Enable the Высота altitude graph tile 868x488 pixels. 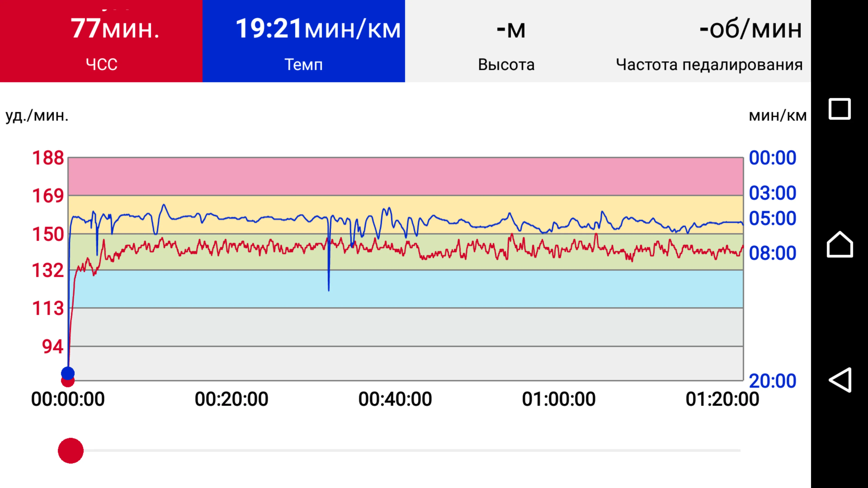(x=506, y=41)
